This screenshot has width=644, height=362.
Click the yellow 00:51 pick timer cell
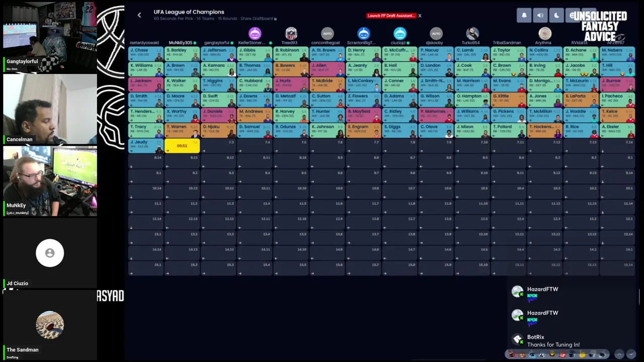(x=182, y=146)
